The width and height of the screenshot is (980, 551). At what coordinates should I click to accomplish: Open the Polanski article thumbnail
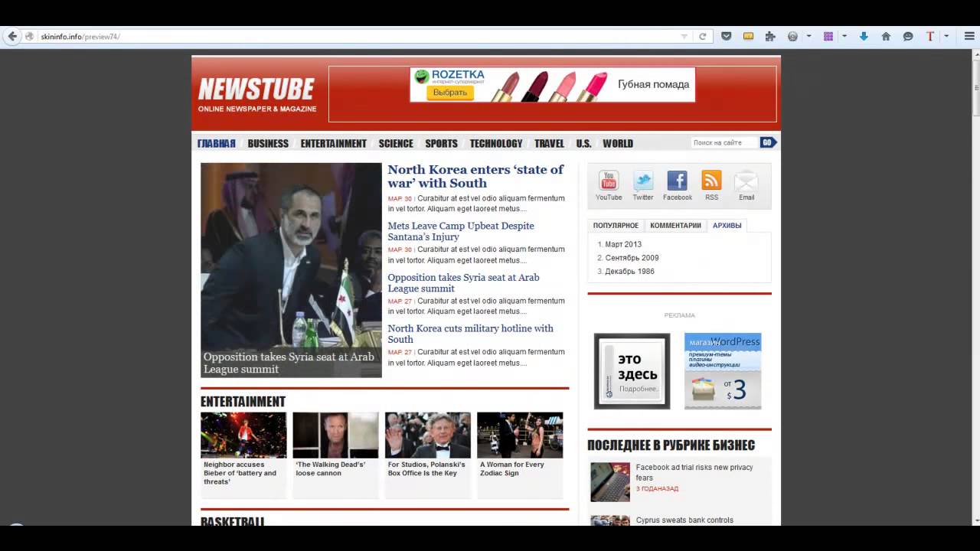428,435
